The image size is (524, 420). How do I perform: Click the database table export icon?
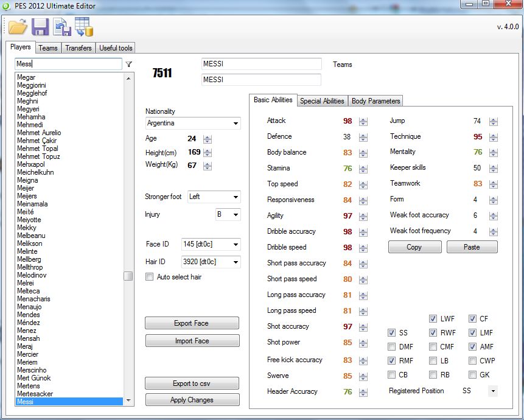click(x=83, y=27)
